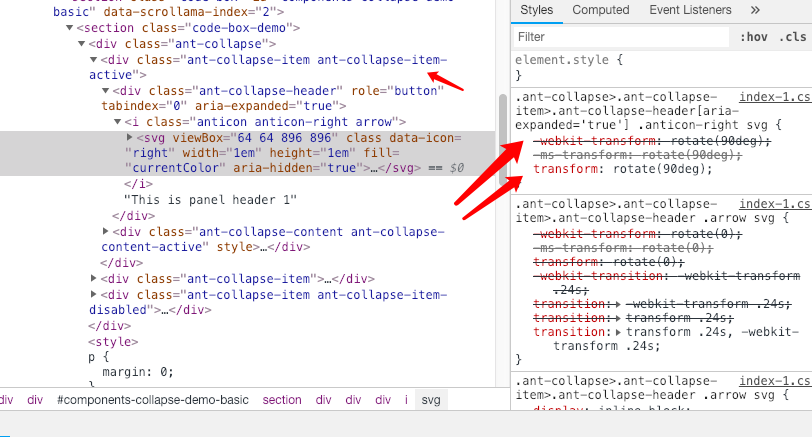The height and width of the screenshot is (437, 812).
Task: Open index-1.cs link of the bottom rule
Action: click(x=775, y=381)
